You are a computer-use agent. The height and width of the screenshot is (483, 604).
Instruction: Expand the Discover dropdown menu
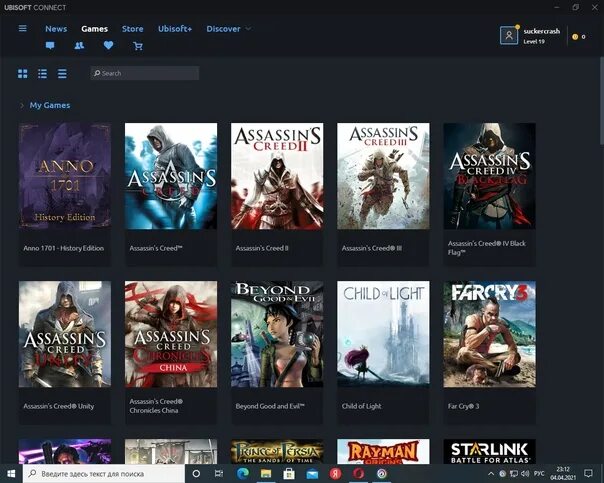228,29
